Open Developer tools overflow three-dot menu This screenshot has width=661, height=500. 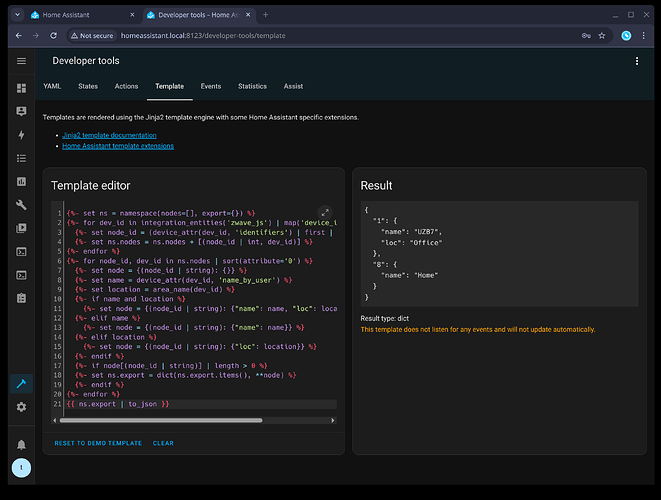click(x=637, y=61)
